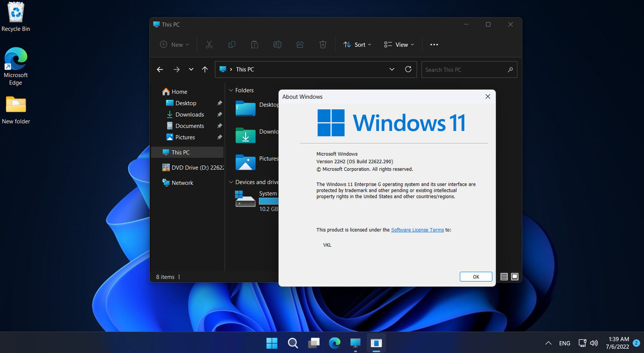Click the Desktop folder icon in content pane

[246, 108]
